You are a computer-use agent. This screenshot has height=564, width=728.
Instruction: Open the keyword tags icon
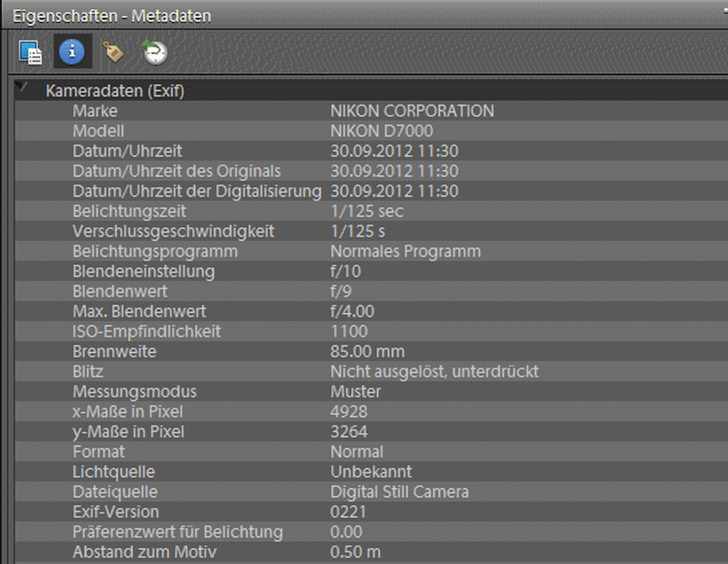coord(113,51)
